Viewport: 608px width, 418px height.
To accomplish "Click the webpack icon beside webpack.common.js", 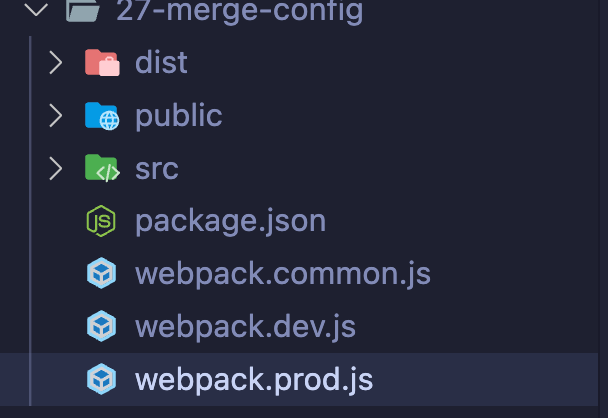I will [x=101, y=273].
